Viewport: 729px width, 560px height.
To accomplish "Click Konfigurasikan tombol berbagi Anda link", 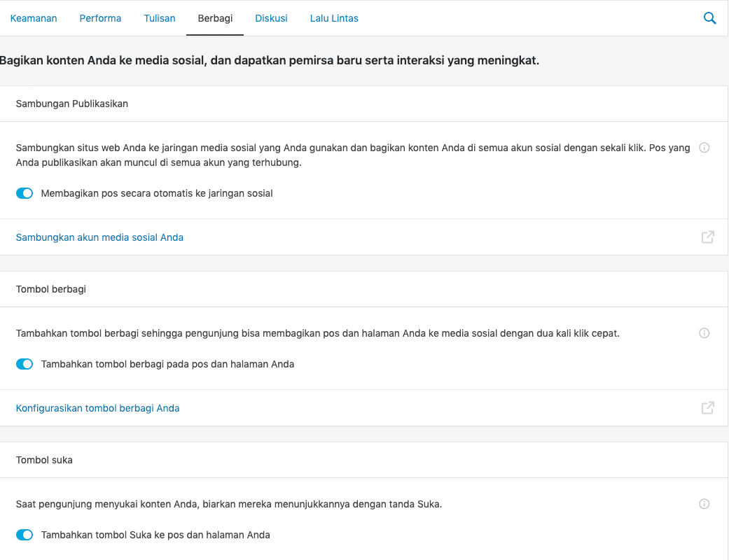I will (x=97, y=408).
